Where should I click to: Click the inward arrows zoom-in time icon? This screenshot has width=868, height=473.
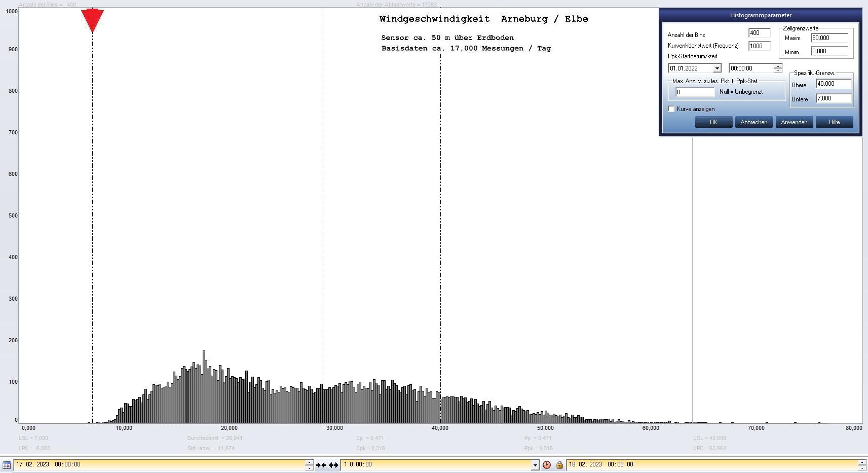[x=321, y=465]
